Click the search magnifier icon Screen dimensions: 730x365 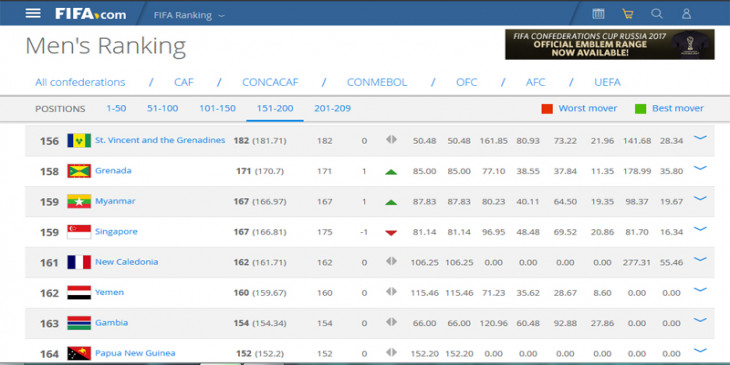point(656,14)
